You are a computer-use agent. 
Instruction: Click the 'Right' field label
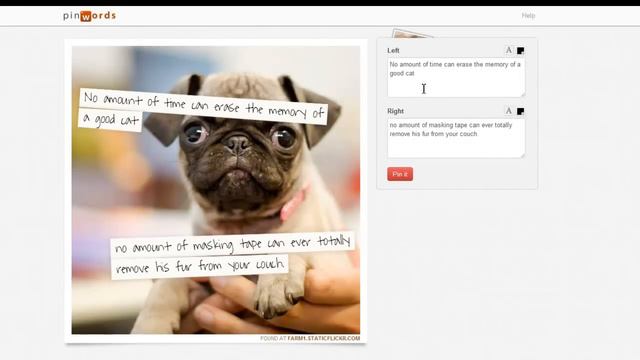(x=396, y=111)
